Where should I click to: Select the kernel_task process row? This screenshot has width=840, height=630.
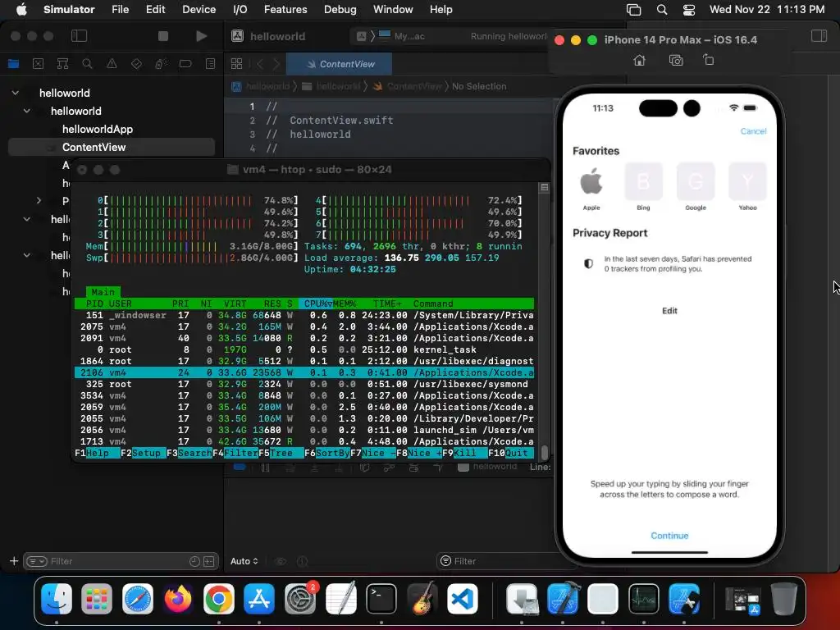coord(304,349)
